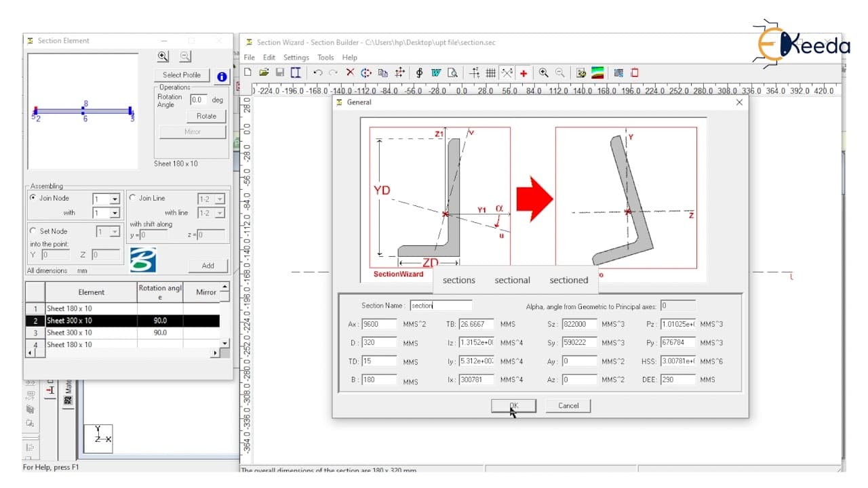Zoom in the Section Element preview
Viewport: 868px width, 488px height.
click(x=163, y=57)
